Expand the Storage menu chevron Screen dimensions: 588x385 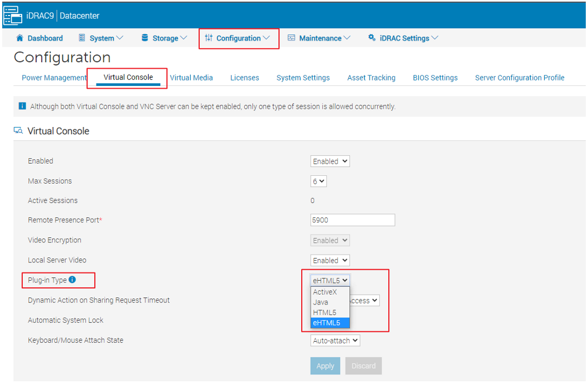pyautogui.click(x=184, y=38)
